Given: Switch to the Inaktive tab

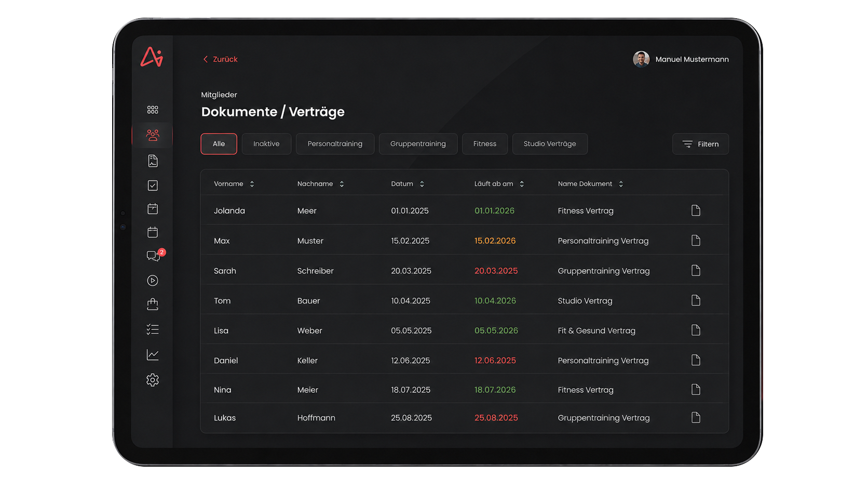Looking at the screenshot, I should [x=266, y=144].
